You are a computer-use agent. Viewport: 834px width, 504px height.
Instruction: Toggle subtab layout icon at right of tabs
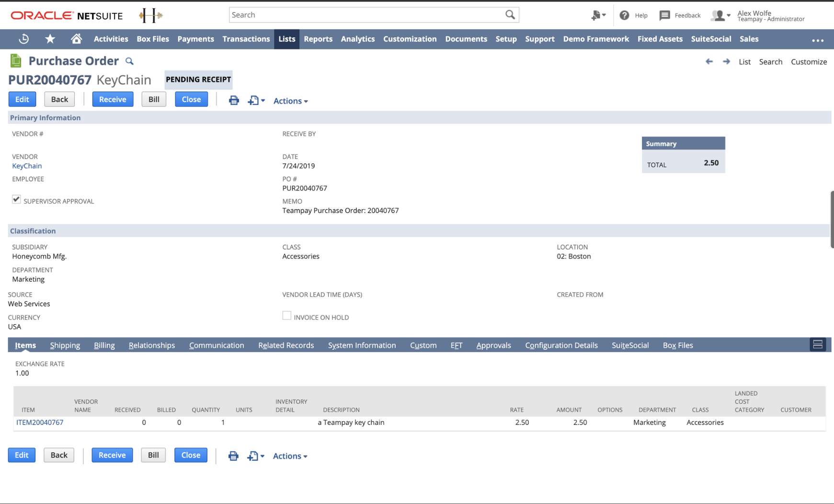click(818, 344)
